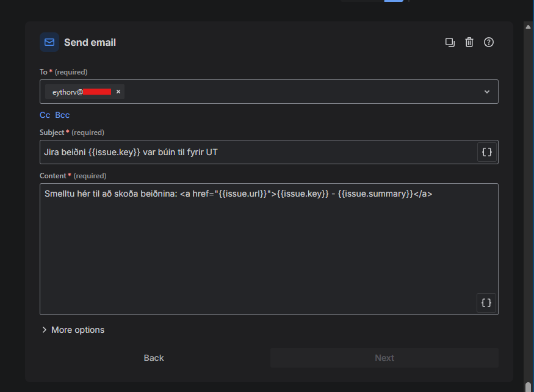Click inside the Subject input field
Screen dimensions: 534x392
(244, 151)
